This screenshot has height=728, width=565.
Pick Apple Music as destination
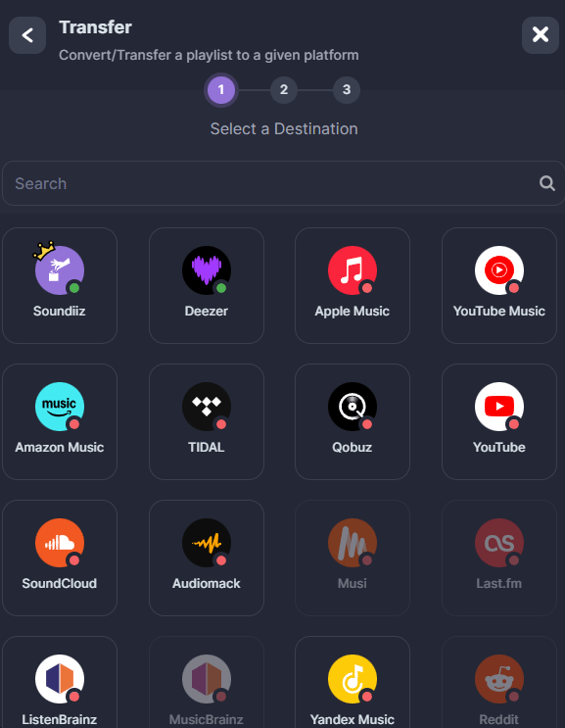(x=353, y=285)
